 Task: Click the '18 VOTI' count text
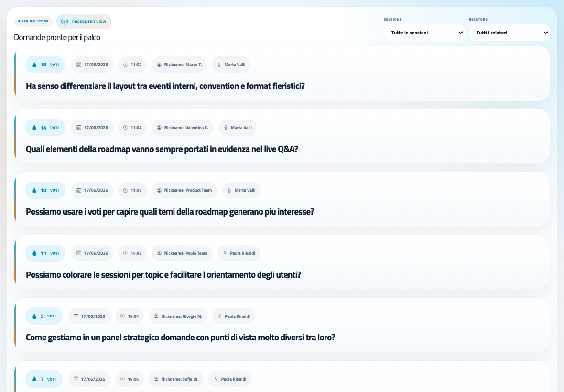pos(50,65)
